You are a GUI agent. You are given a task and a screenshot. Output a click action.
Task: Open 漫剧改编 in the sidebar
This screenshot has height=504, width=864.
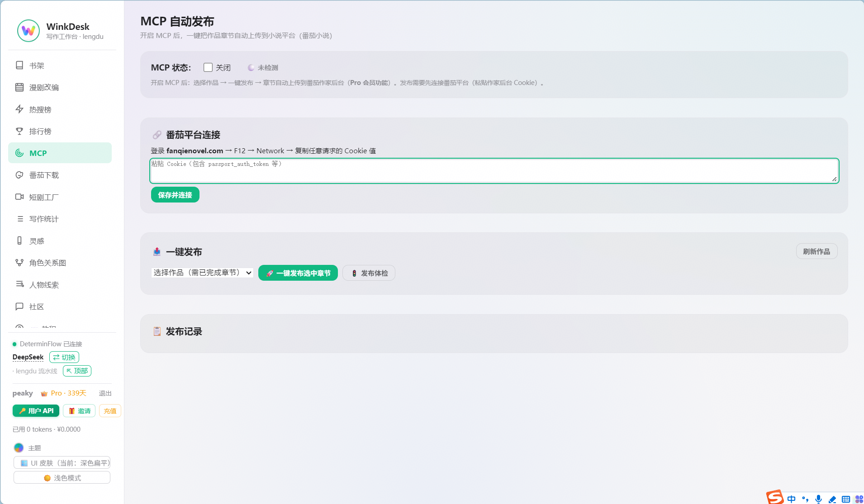click(x=60, y=87)
